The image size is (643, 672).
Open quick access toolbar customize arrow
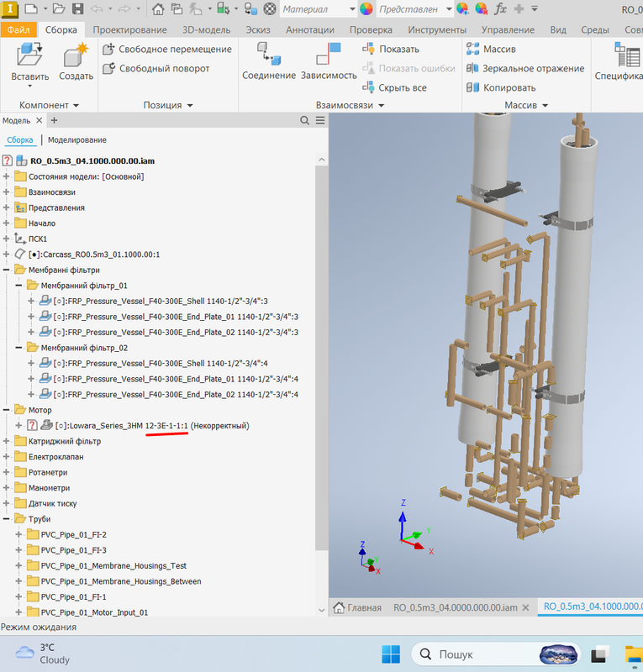[x=535, y=8]
